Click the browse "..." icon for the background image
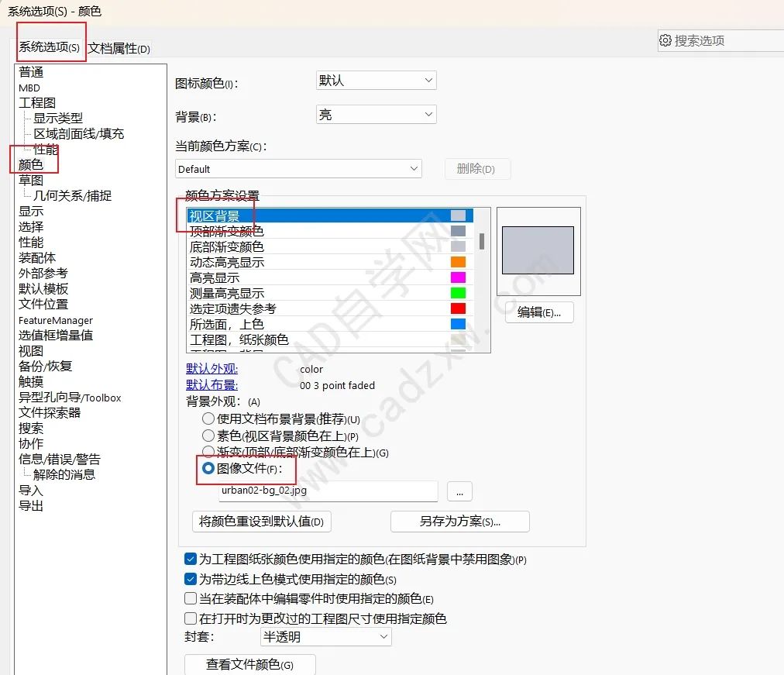Viewport: 784px width, 675px height. pos(459,491)
